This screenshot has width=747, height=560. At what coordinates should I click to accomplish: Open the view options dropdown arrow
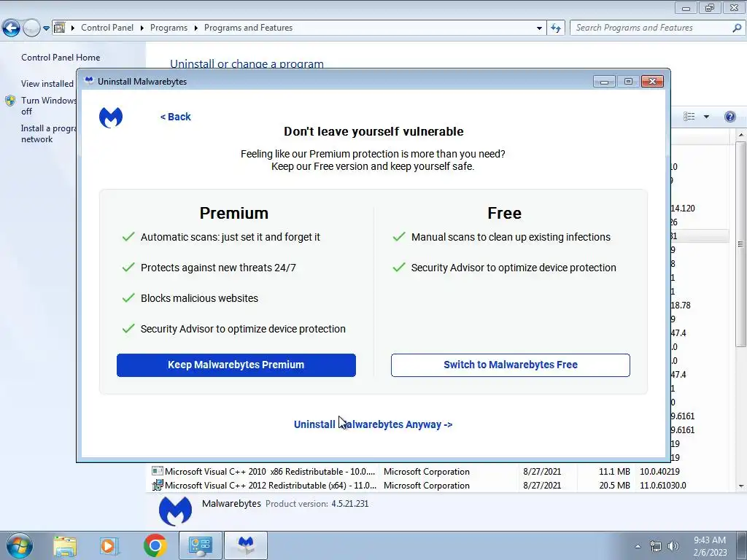point(706,117)
